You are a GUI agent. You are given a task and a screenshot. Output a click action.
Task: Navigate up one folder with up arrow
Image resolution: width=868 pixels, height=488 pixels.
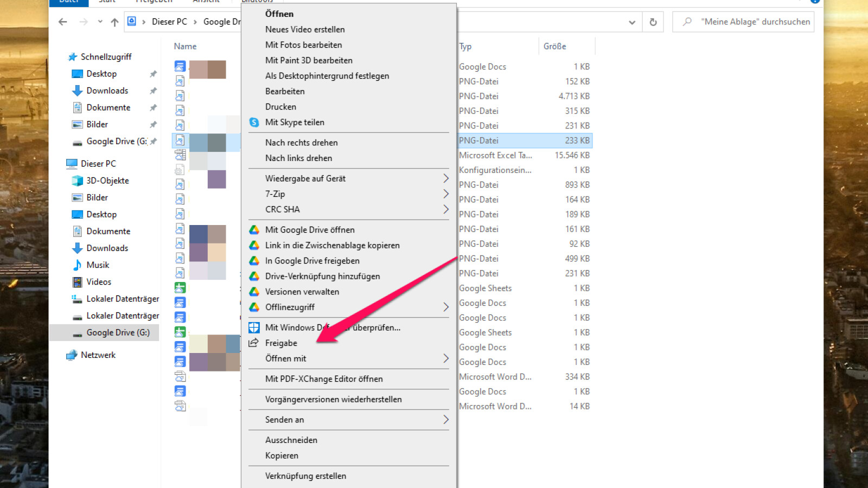[x=114, y=22]
